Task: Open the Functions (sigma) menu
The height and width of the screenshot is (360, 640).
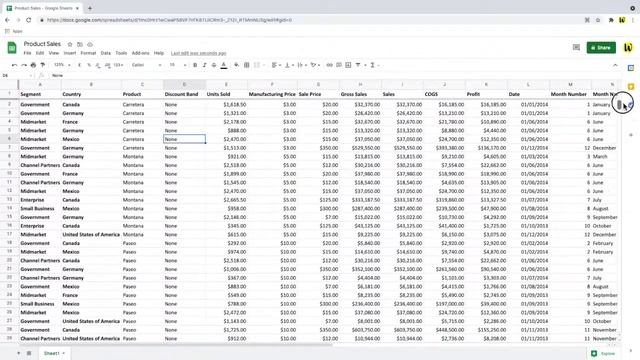Action: 372,65
